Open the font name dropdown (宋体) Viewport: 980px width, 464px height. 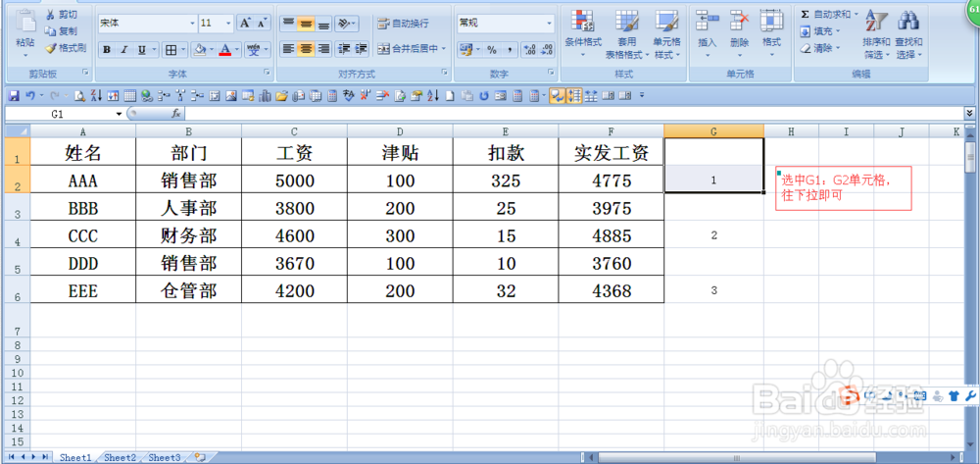pyautogui.click(x=192, y=24)
